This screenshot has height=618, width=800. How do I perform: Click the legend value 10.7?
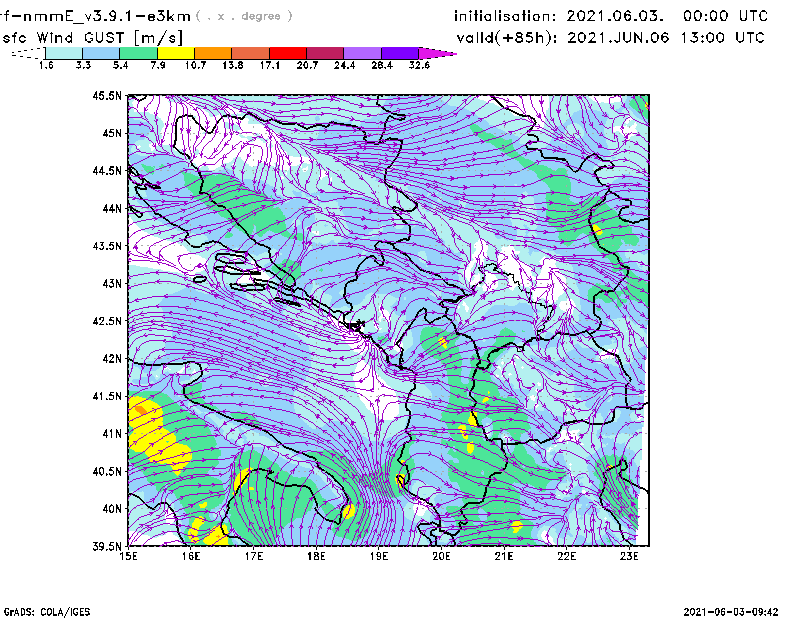tap(195, 65)
